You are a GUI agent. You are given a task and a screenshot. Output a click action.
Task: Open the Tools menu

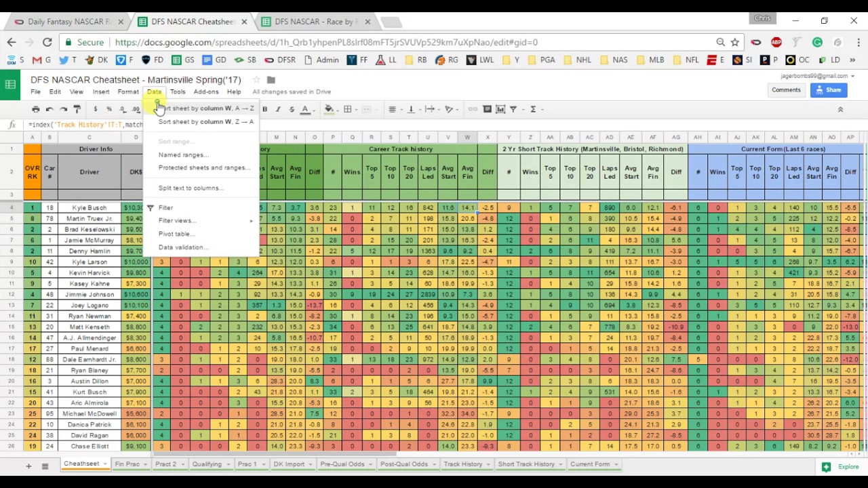point(178,91)
